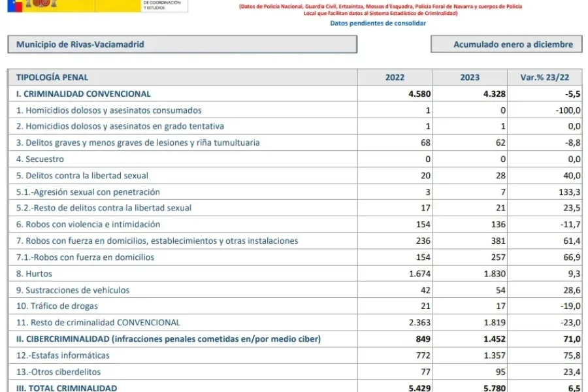Click the Var.% 23/22 column header
The image size is (588, 392).
pos(546,77)
